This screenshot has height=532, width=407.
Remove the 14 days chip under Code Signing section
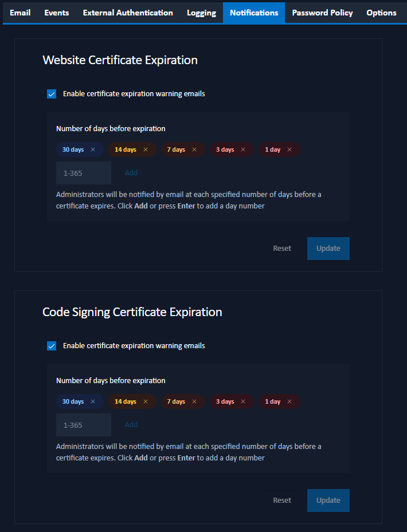(145, 401)
